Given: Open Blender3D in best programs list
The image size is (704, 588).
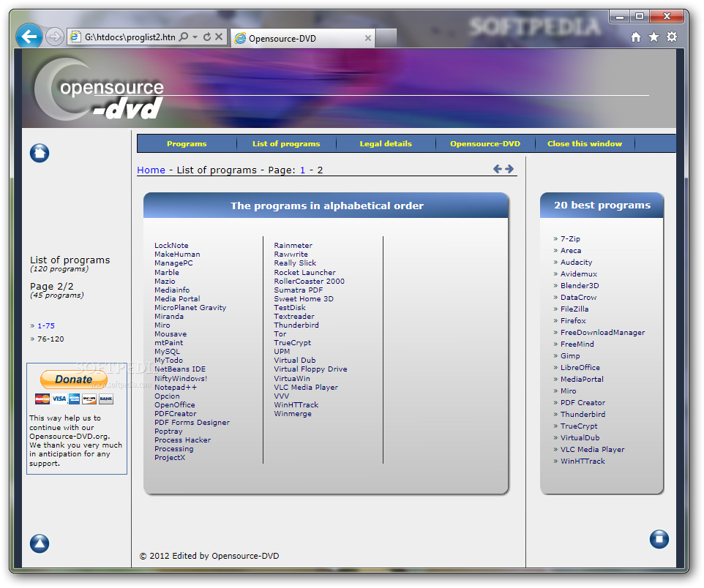Looking at the screenshot, I should 580,285.
